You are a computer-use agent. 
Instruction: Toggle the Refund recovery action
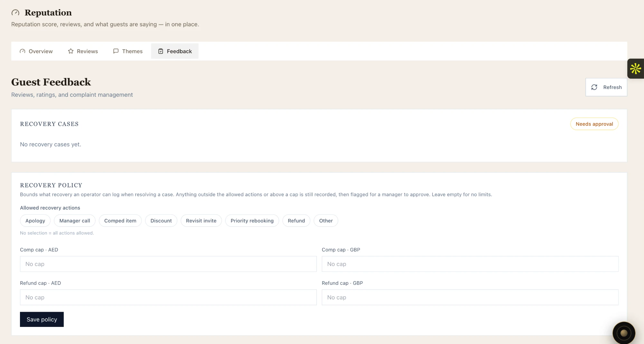pos(296,221)
